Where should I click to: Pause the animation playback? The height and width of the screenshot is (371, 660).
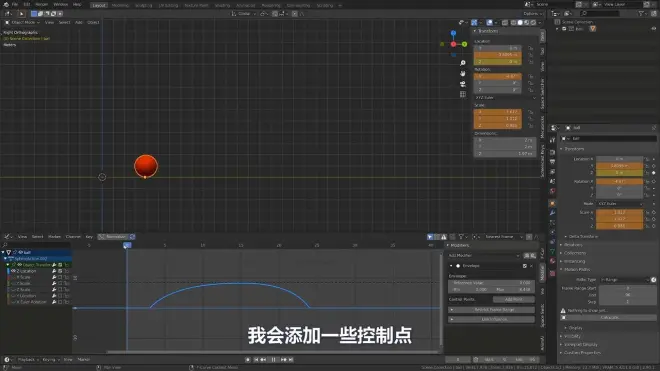[274, 360]
